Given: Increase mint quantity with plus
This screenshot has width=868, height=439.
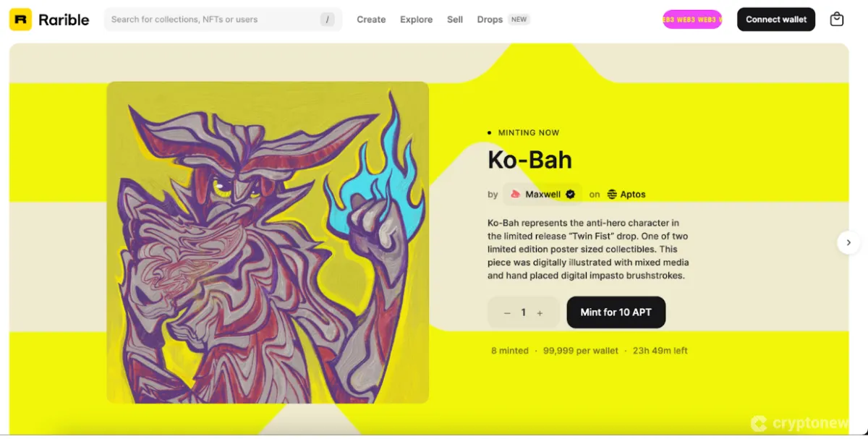Looking at the screenshot, I should pos(540,313).
